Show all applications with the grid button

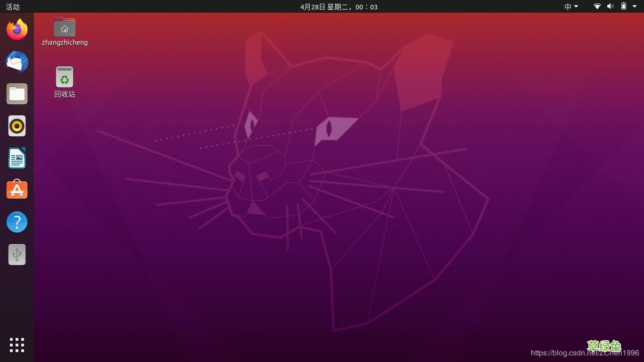[17, 345]
